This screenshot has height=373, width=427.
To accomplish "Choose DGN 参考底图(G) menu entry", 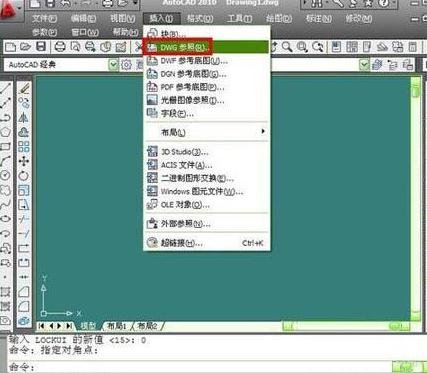I will (207, 74).
